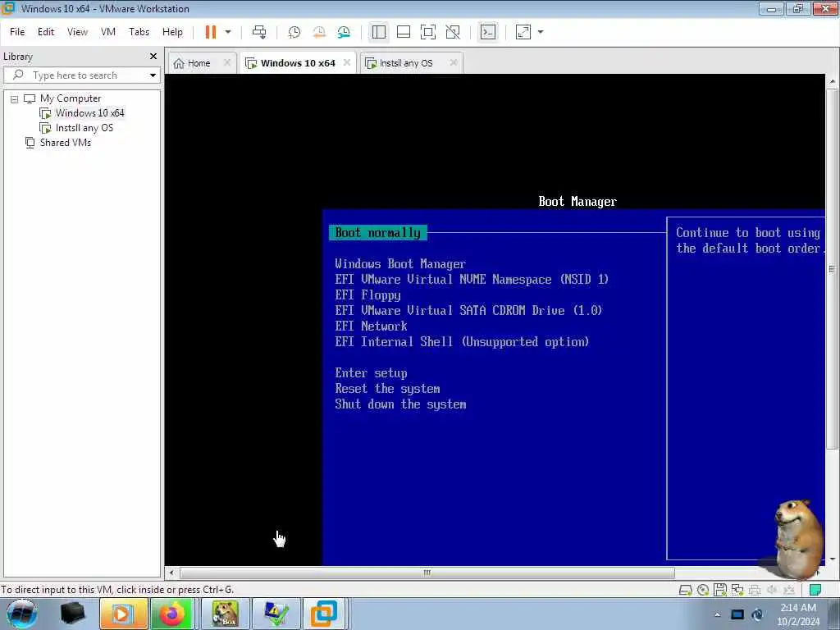Select EFI Internal Shell option
This screenshot has width=840, height=630.
[462, 341]
